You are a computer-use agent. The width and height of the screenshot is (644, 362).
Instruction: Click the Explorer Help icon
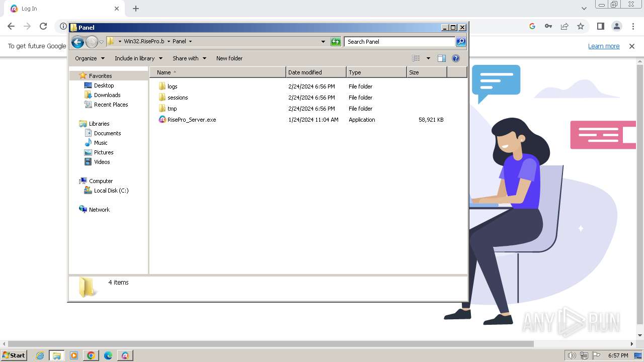click(456, 58)
